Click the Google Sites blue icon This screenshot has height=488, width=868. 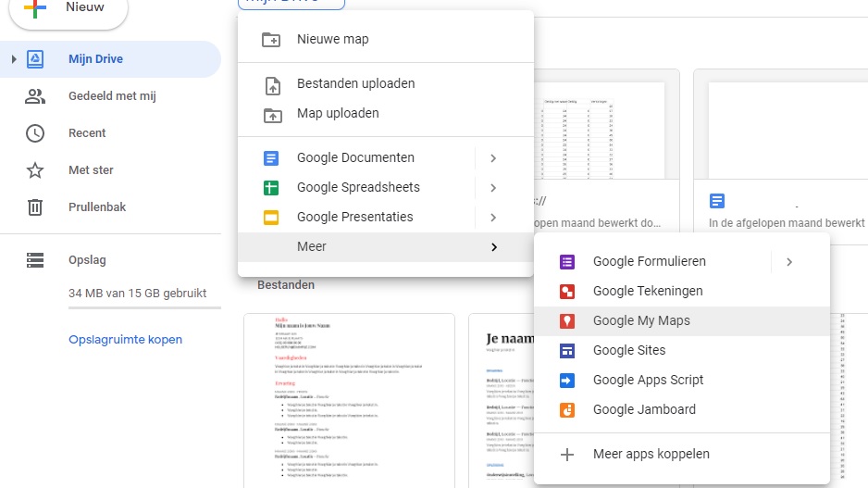(x=567, y=351)
